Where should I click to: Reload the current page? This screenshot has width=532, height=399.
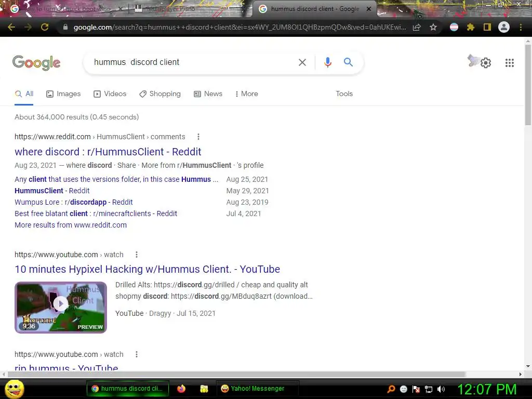[45, 27]
